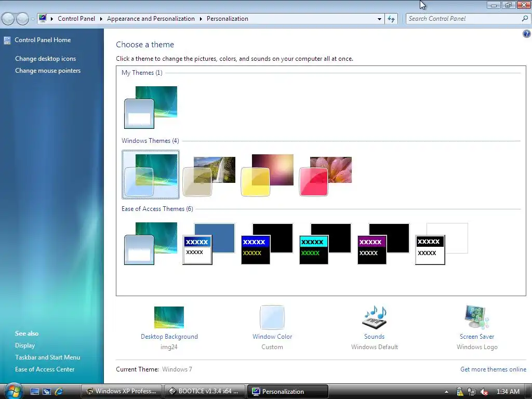The height and width of the screenshot is (399, 532).
Task: Select high contrast theme with cyan title
Action: pyautogui.click(x=325, y=244)
